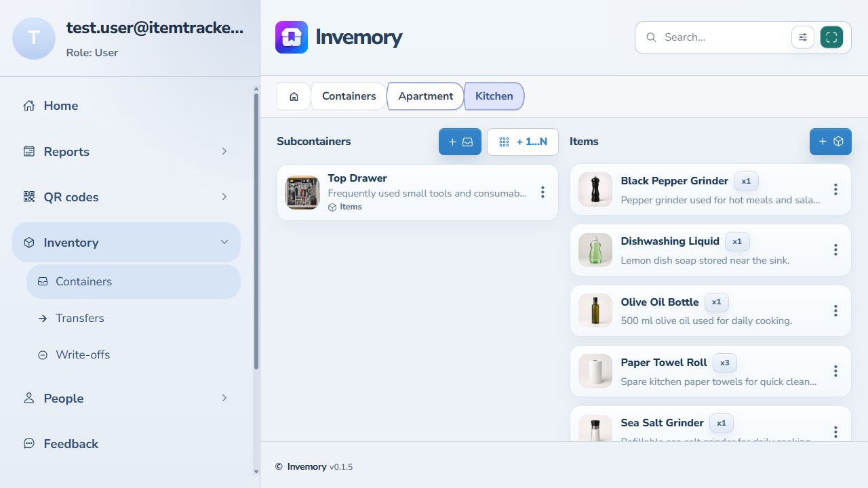Open the Home sidebar item

click(x=126, y=106)
